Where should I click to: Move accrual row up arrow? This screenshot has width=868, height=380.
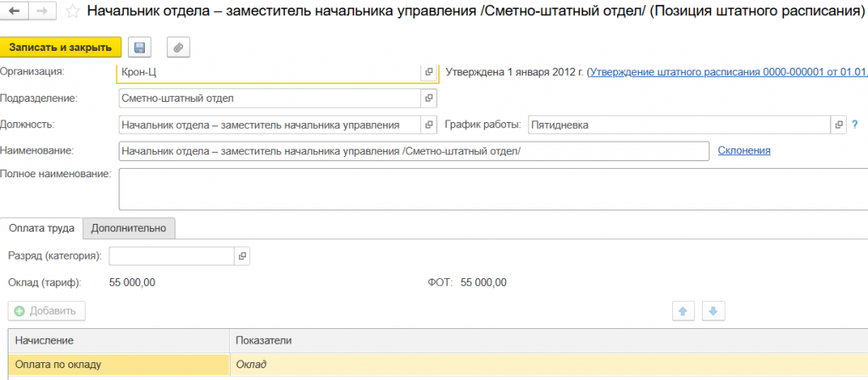click(683, 311)
